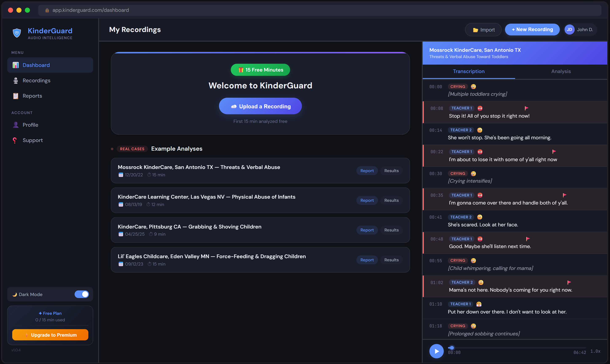Click Upgrade to Premium
610x364 pixels.
click(50, 335)
